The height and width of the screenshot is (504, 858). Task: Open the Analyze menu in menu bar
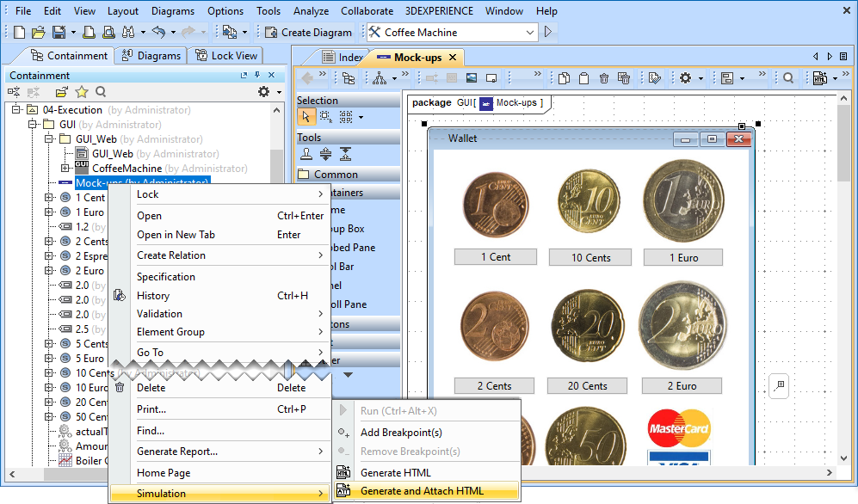(311, 11)
